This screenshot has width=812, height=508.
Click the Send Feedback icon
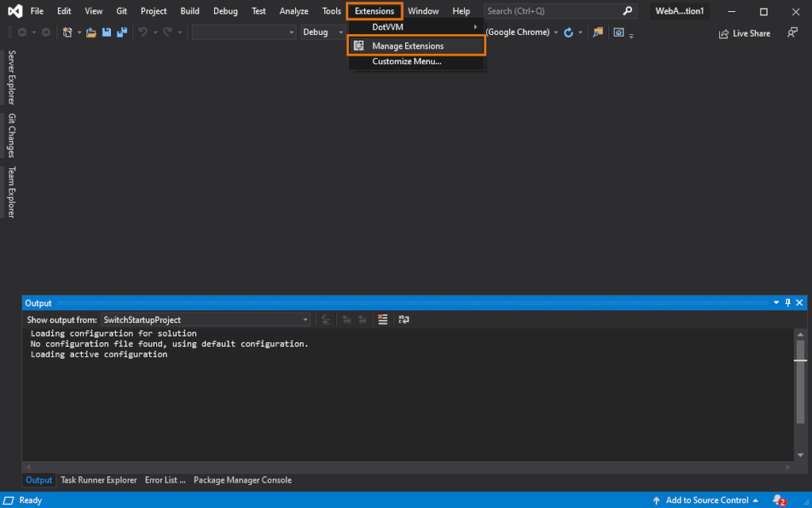(x=791, y=33)
